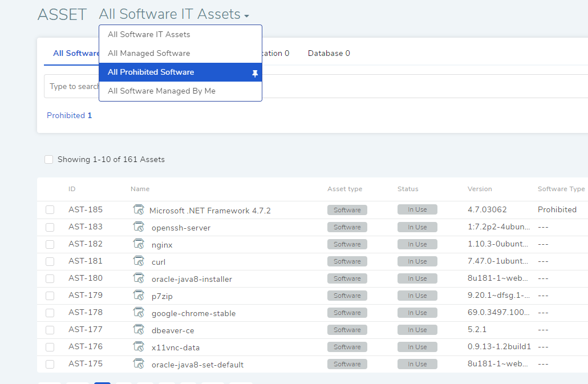The image size is (588, 384).
Task: Switch to the Database 0 tab
Action: point(329,53)
